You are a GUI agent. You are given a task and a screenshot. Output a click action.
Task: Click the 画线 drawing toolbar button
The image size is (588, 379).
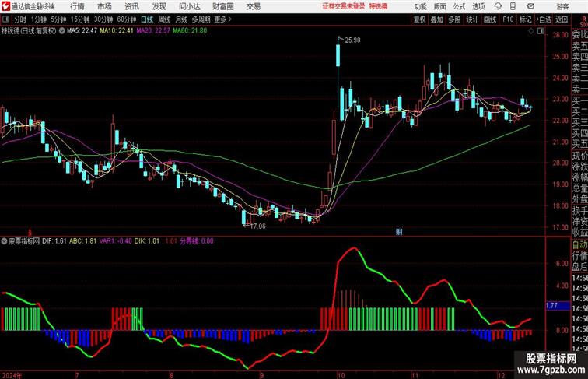coord(490,19)
